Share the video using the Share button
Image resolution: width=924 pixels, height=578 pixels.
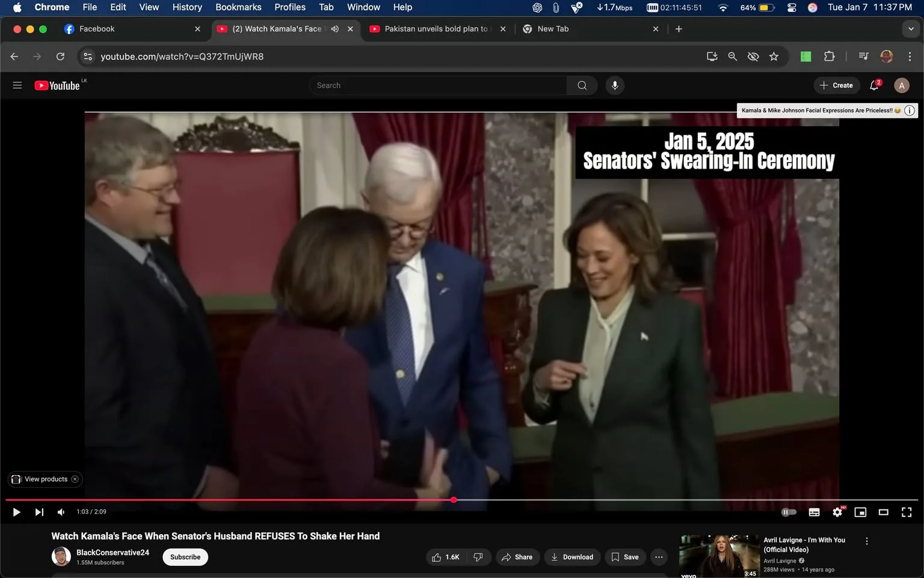click(517, 557)
